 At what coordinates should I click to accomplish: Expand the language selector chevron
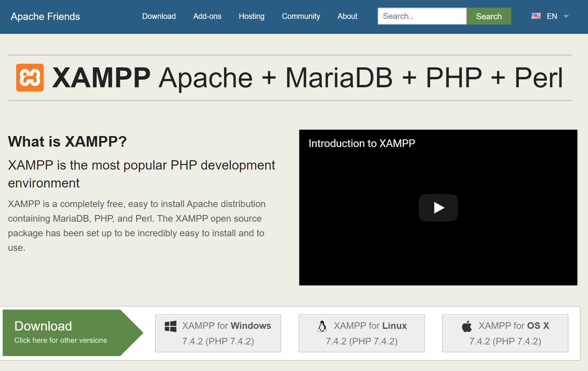(566, 16)
